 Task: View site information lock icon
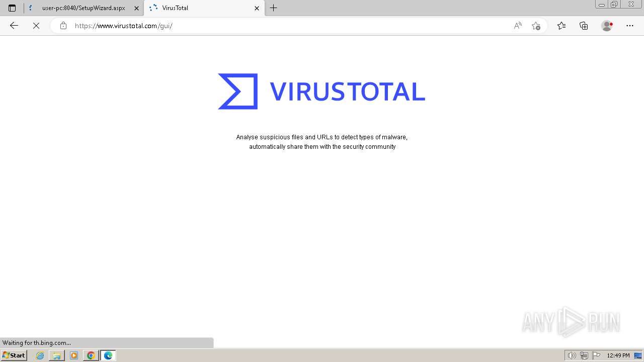(63, 26)
